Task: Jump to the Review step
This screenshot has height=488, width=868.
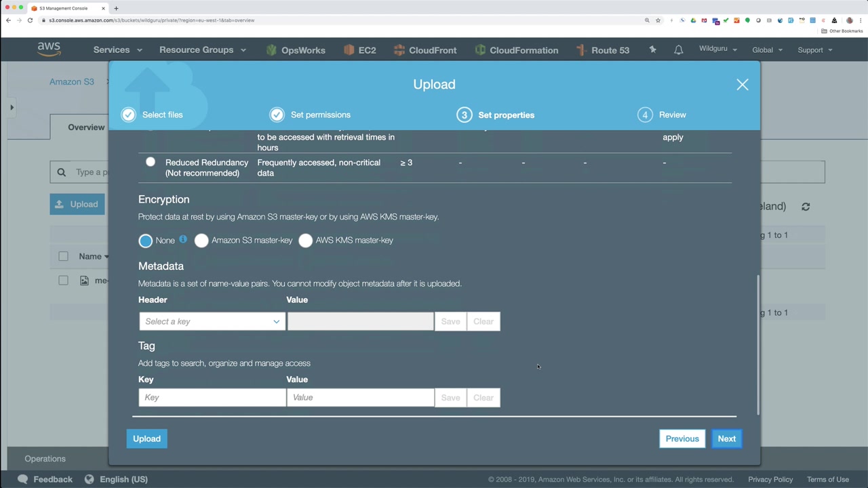Action: [x=662, y=115]
